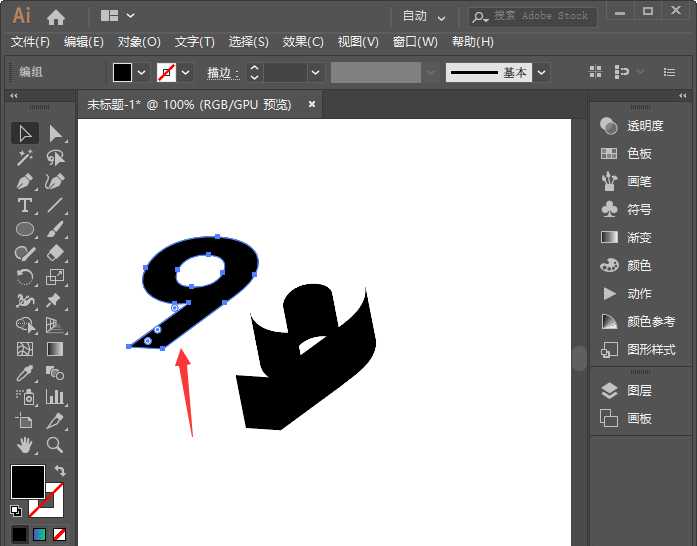Viewport: 697px width, 546px height.
Task: Open the 图层 layers panel
Action: [x=639, y=391]
